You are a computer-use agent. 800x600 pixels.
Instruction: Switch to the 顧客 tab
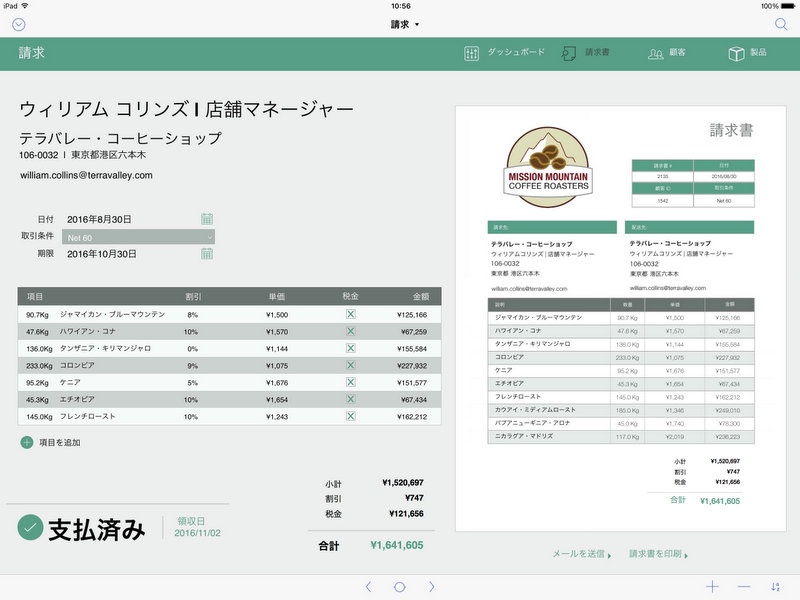pos(667,53)
